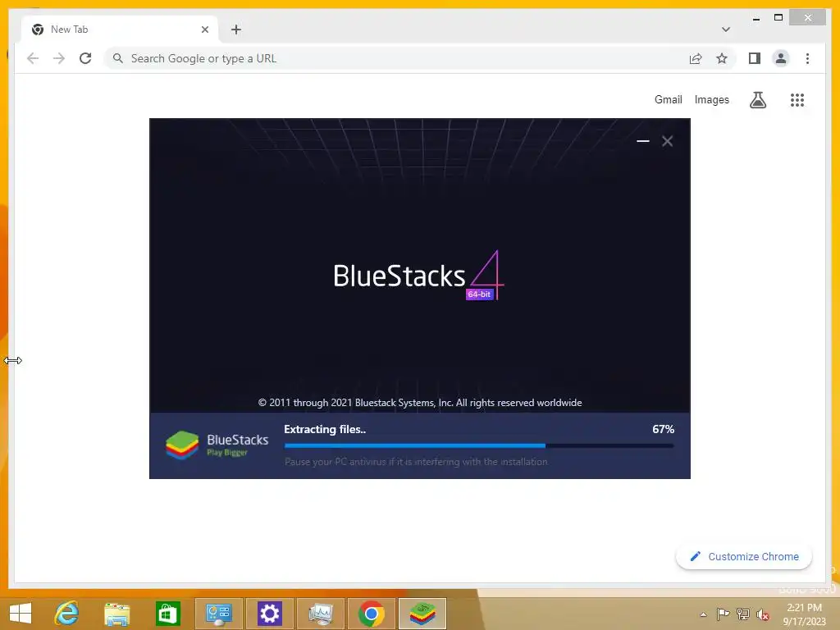Switch to BlueStacks in the taskbar
840x630 pixels.
tap(422, 614)
